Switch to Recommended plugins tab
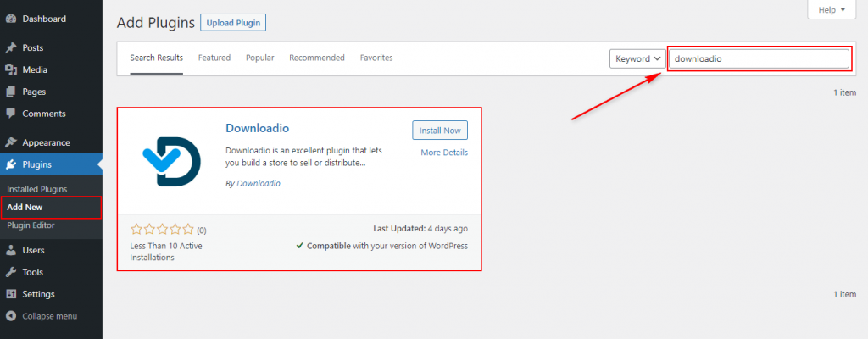Screen dimensions: 868x339 317,58
